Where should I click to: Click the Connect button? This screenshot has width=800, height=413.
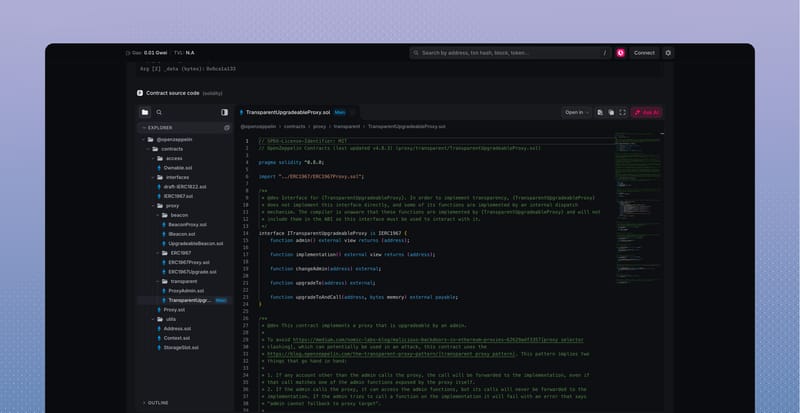coord(644,53)
